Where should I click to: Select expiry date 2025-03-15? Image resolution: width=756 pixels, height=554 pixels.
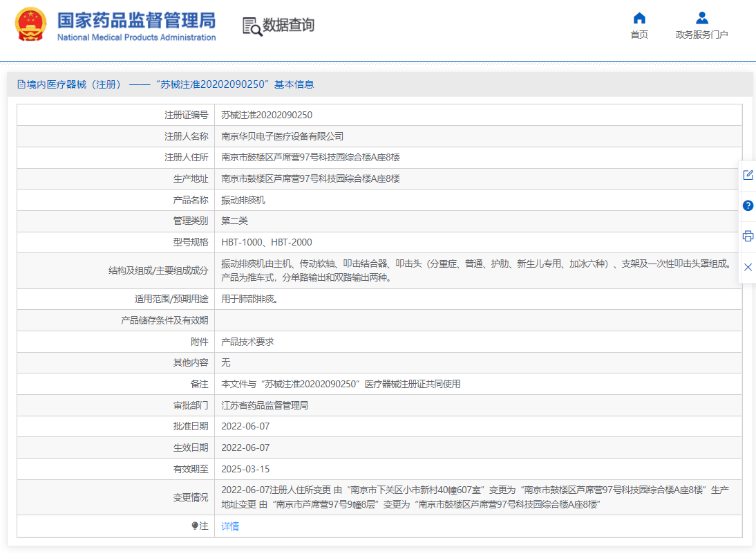[245, 469]
